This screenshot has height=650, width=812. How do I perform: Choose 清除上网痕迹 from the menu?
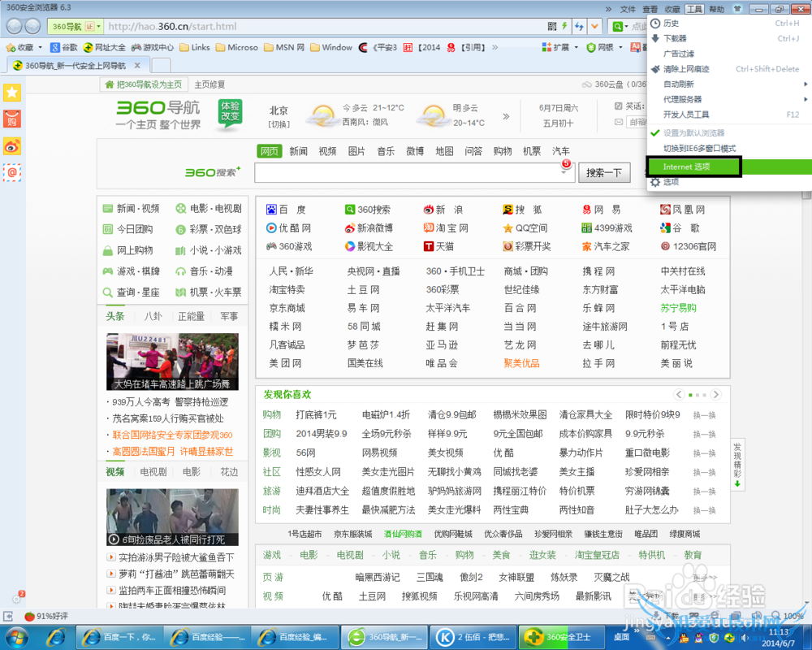(687, 69)
